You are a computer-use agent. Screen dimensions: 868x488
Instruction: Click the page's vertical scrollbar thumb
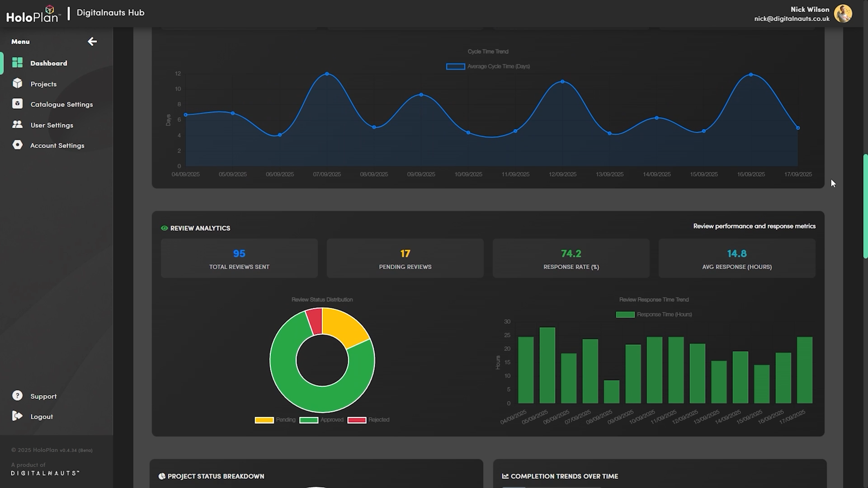865,206
